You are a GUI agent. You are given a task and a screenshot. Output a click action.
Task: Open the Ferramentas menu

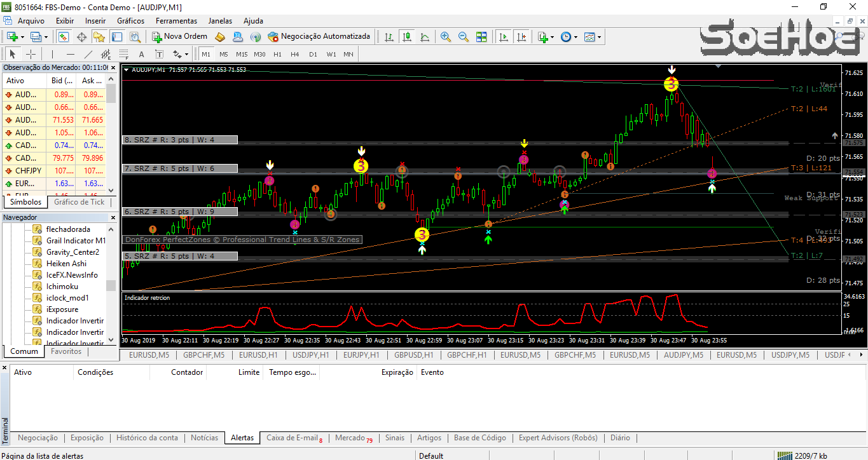coord(176,21)
